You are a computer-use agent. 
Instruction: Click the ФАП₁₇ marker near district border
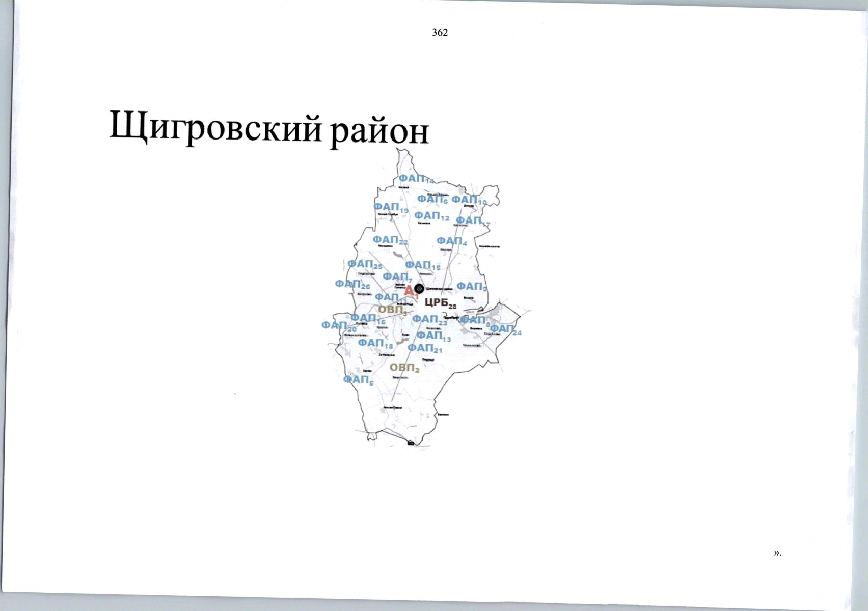pyautogui.click(x=470, y=220)
